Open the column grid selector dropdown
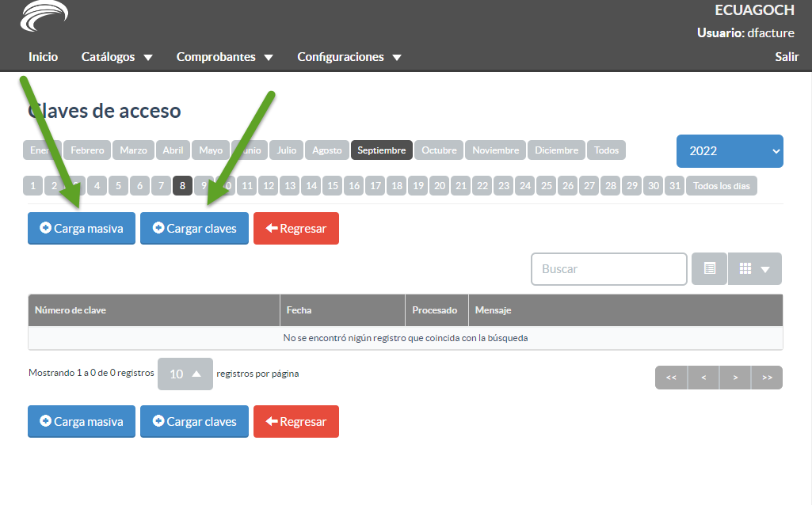This screenshot has width=812, height=505. tap(754, 269)
